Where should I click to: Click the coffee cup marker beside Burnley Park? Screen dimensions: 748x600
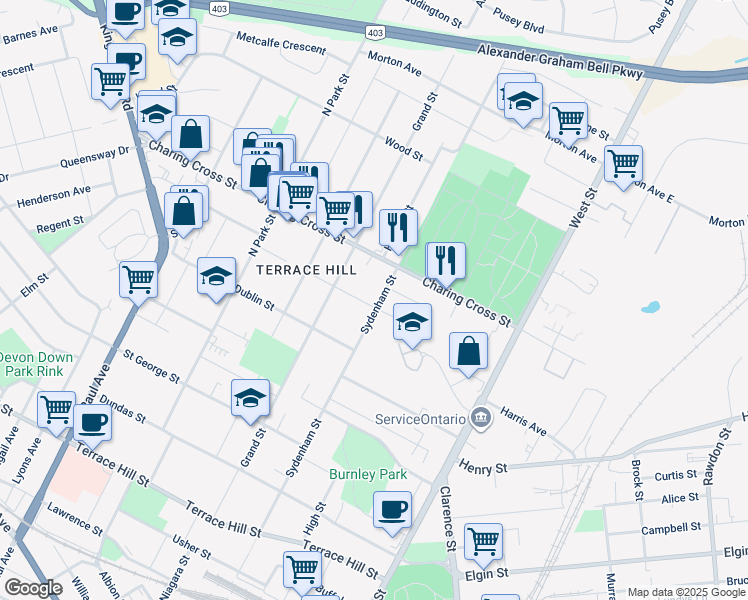tap(392, 509)
